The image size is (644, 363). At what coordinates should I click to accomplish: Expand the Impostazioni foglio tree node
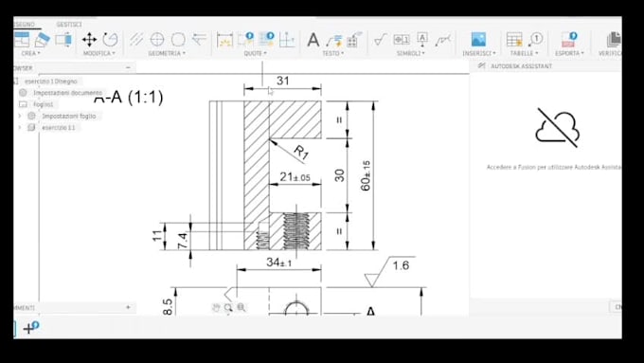(19, 116)
